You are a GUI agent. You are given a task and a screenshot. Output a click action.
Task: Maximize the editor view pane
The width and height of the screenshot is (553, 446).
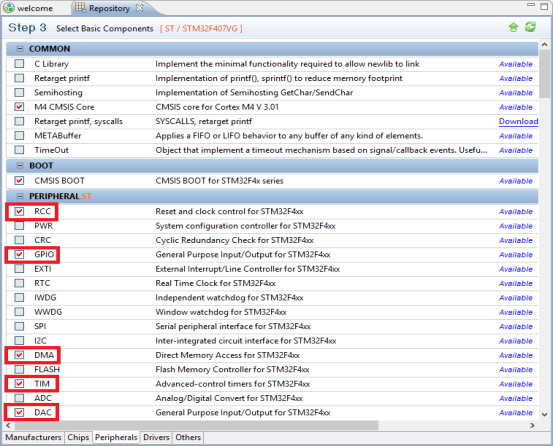tap(544, 6)
